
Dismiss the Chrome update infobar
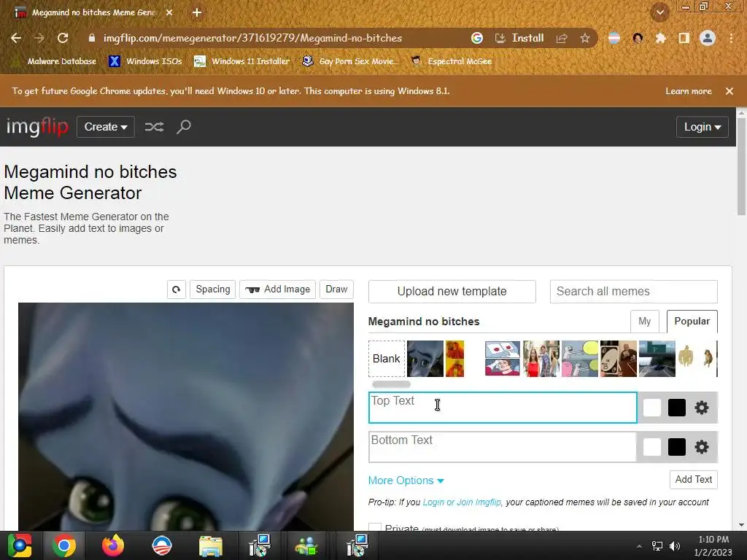[x=729, y=91]
